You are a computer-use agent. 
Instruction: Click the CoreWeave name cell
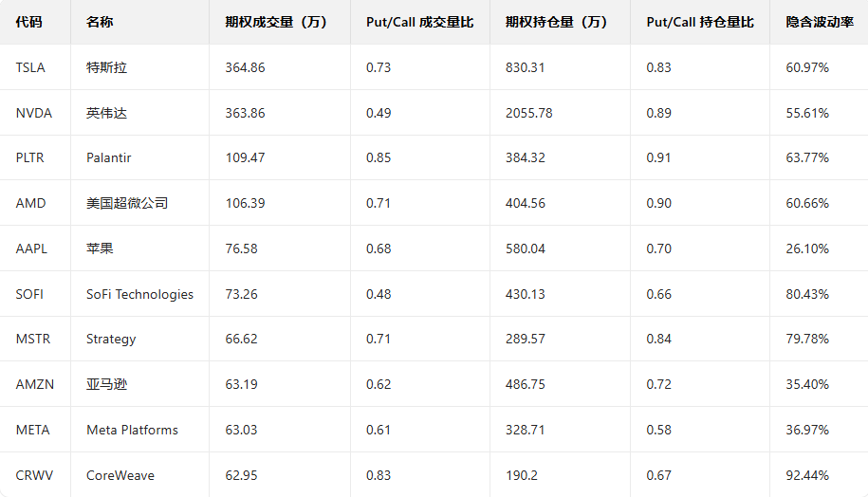(x=120, y=475)
